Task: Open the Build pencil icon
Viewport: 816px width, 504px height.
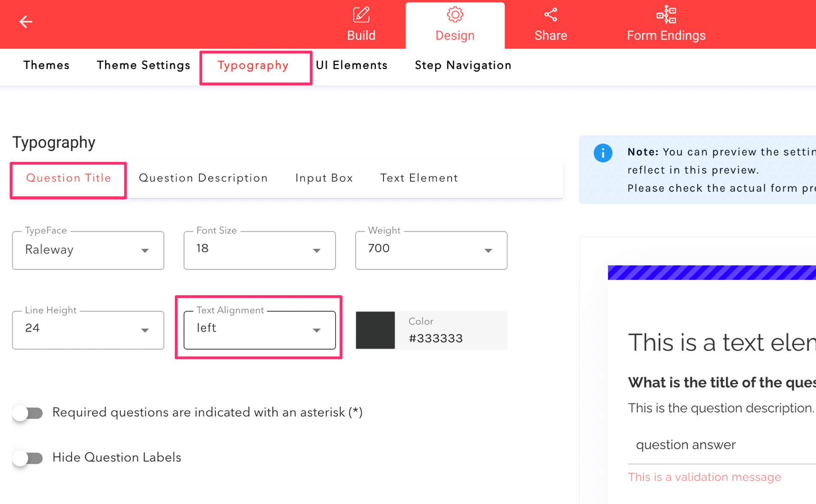Action: (x=361, y=15)
